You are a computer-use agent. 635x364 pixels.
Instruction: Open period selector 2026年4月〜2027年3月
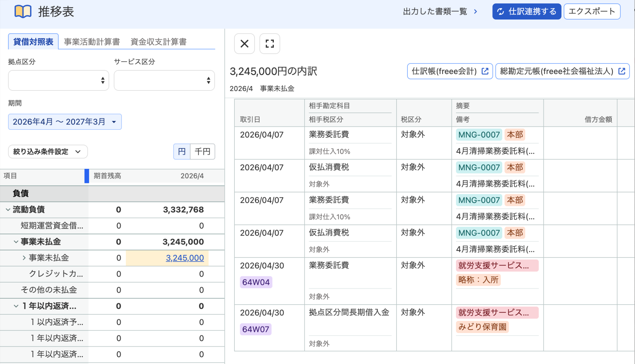pos(65,122)
